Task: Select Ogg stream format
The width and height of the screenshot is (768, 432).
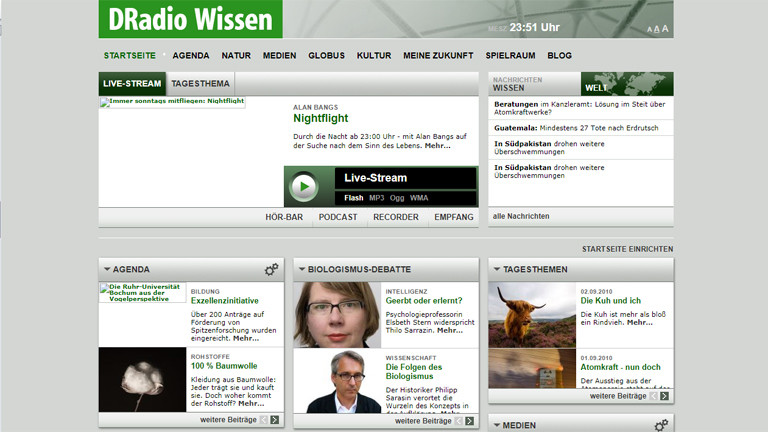Action: (397, 198)
